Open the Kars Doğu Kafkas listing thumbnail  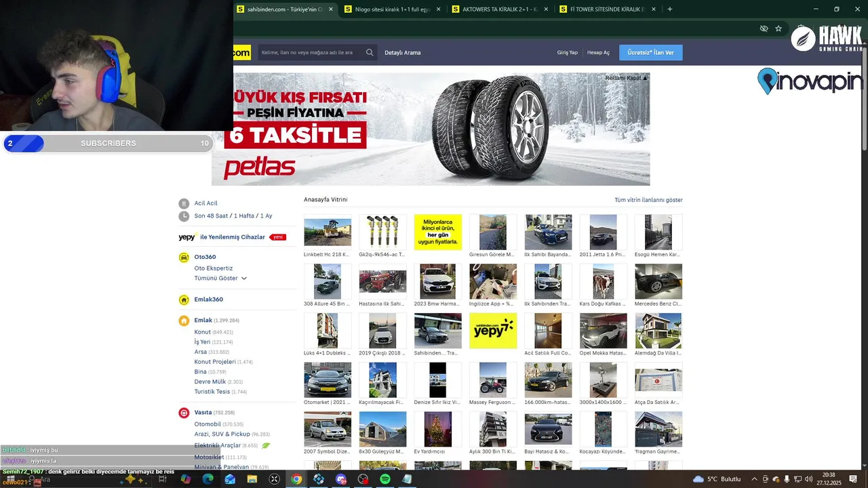pyautogui.click(x=603, y=281)
